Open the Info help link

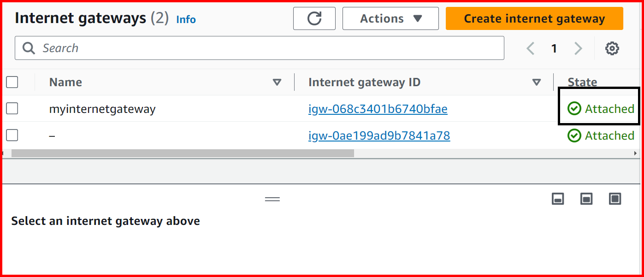186,19
